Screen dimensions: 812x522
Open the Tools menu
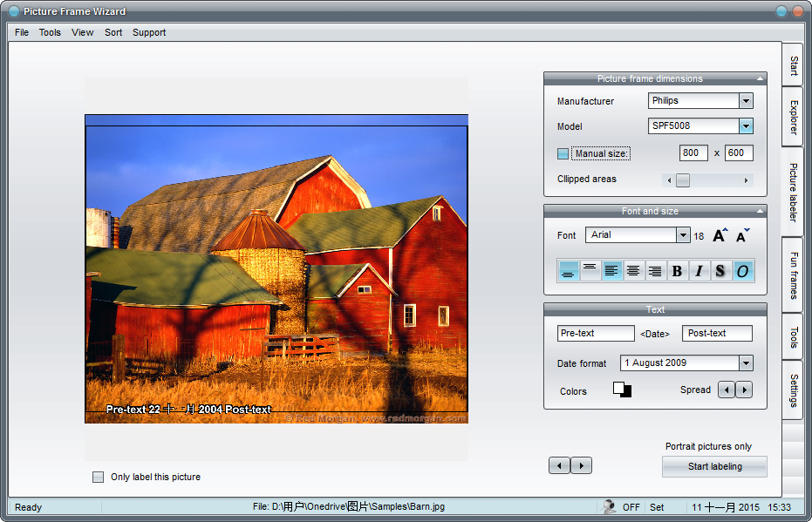coord(50,32)
